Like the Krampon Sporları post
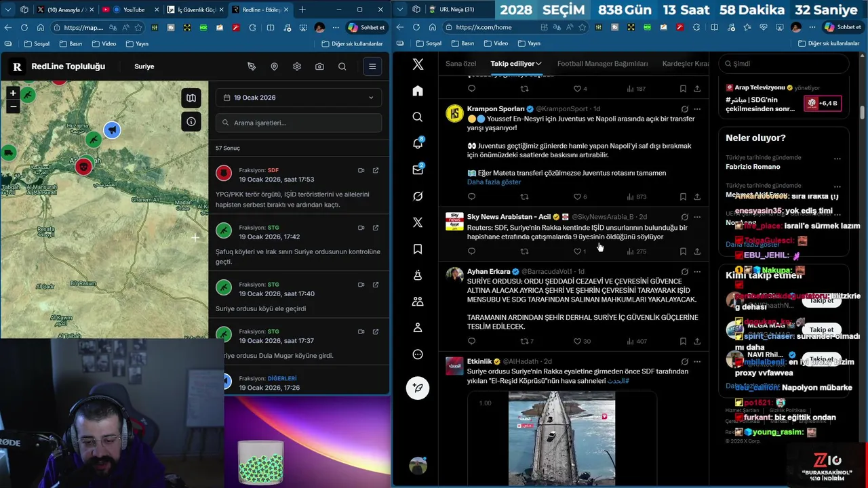The width and height of the screenshot is (868, 488). pos(578,197)
